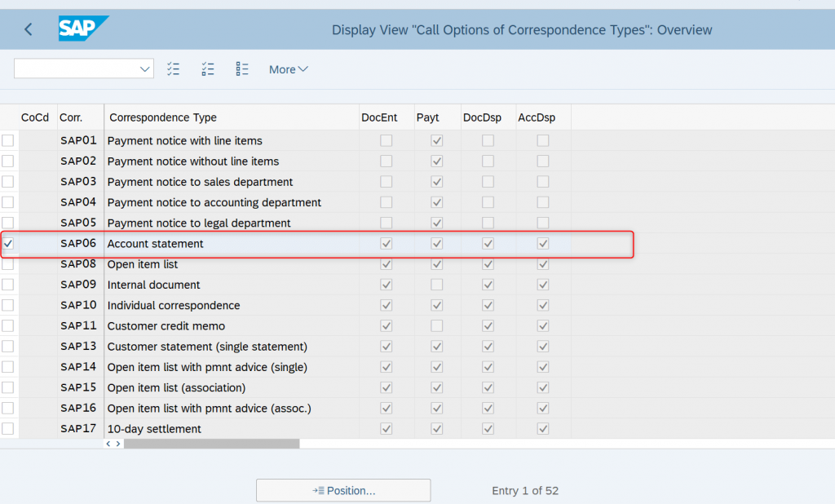
Task: Toggle Payt checkbox for Customer credit memo
Action: (x=437, y=325)
